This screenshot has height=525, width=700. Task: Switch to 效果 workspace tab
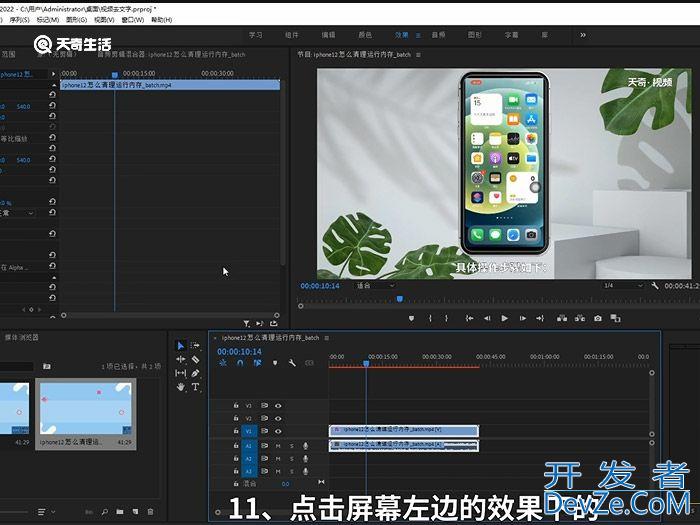pyautogui.click(x=401, y=35)
